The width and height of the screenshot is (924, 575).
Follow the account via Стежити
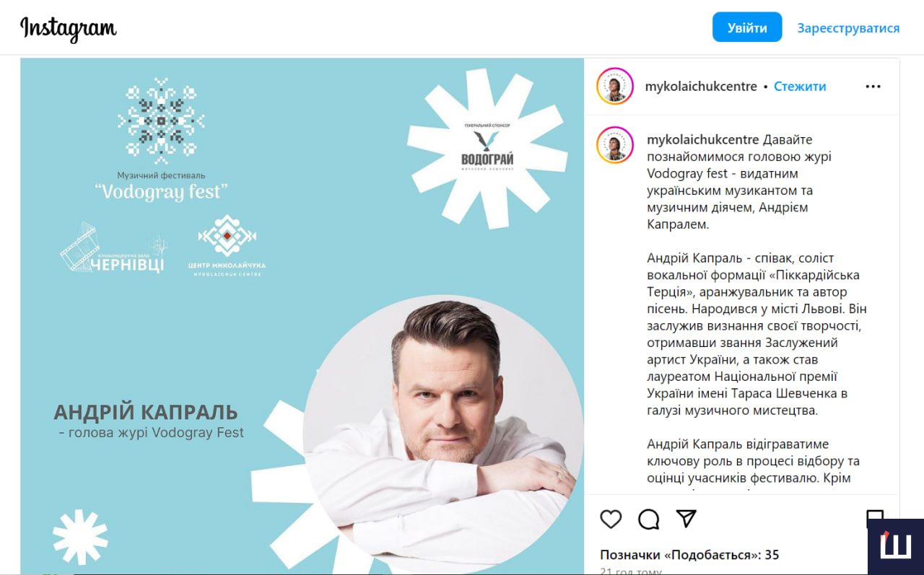[x=800, y=87]
